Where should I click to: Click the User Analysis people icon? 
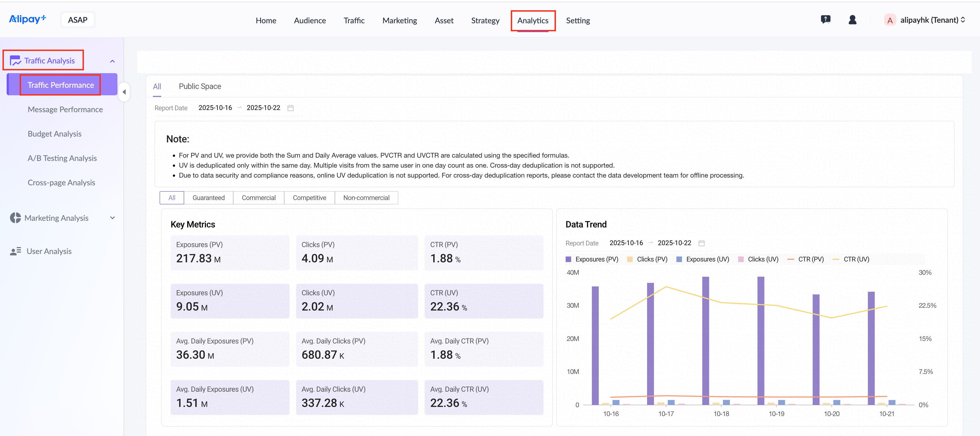click(x=15, y=251)
